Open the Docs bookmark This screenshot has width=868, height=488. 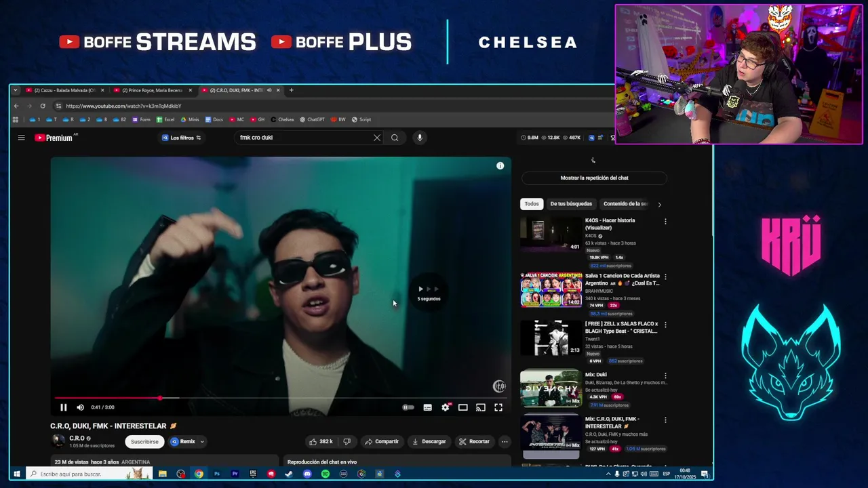point(214,119)
